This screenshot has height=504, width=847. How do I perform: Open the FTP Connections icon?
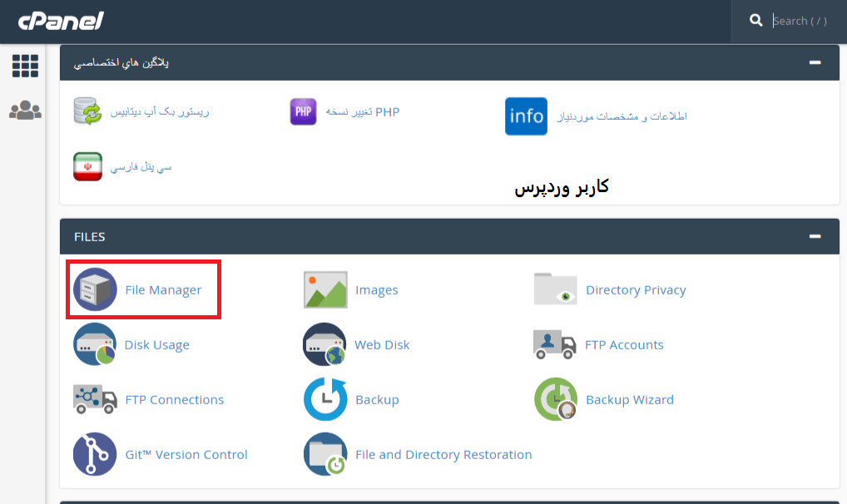(x=95, y=399)
